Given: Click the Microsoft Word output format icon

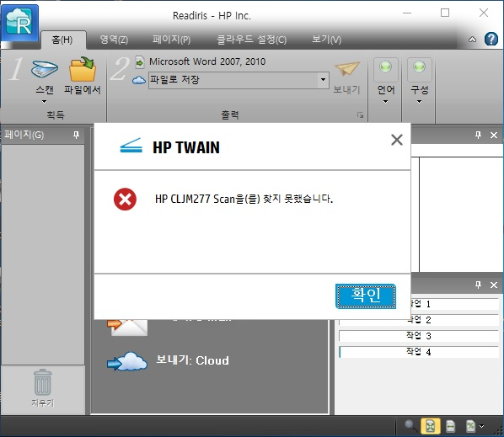Looking at the screenshot, I should (140, 62).
